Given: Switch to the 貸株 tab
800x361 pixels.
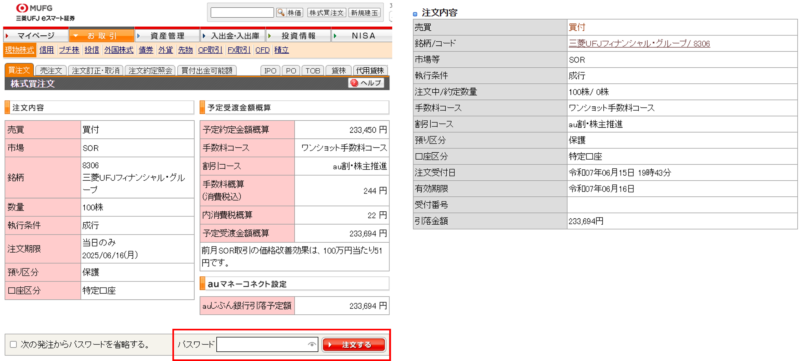Looking at the screenshot, I should [338, 70].
